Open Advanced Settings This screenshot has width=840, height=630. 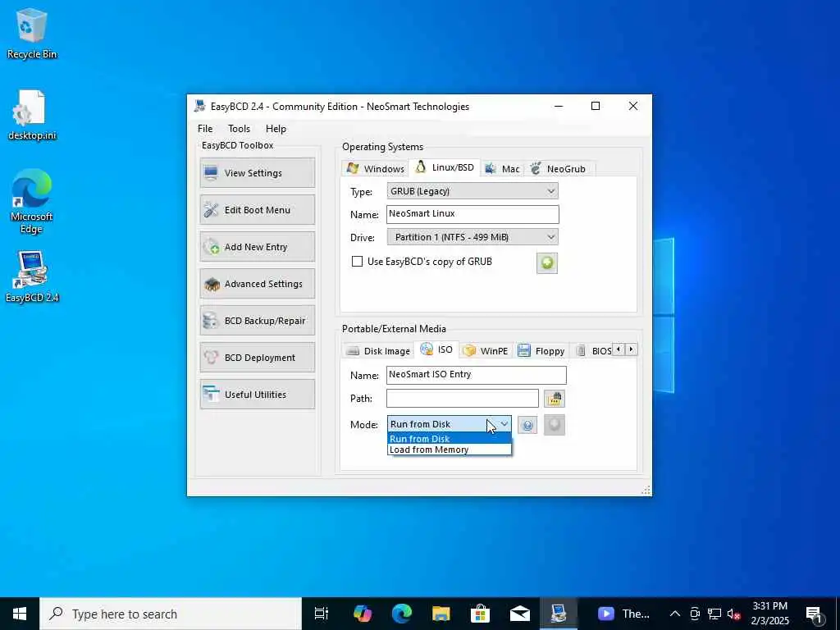pyautogui.click(x=257, y=284)
